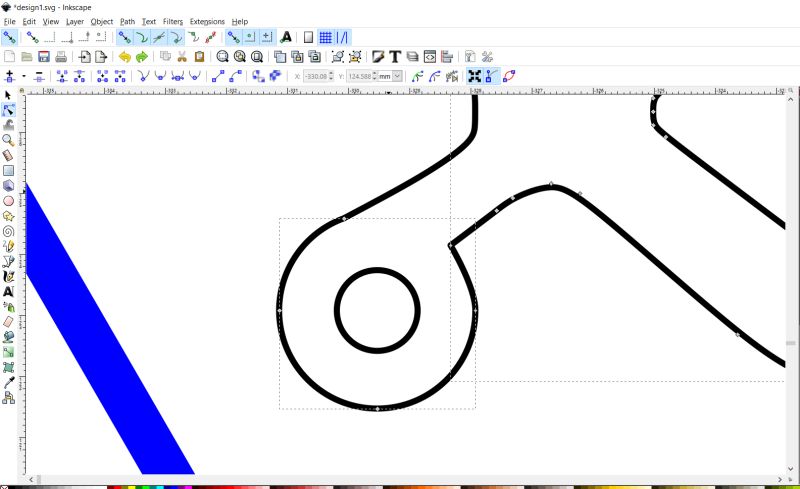
Task: Toggle the main Enable snapping button
Action: [x=9, y=37]
